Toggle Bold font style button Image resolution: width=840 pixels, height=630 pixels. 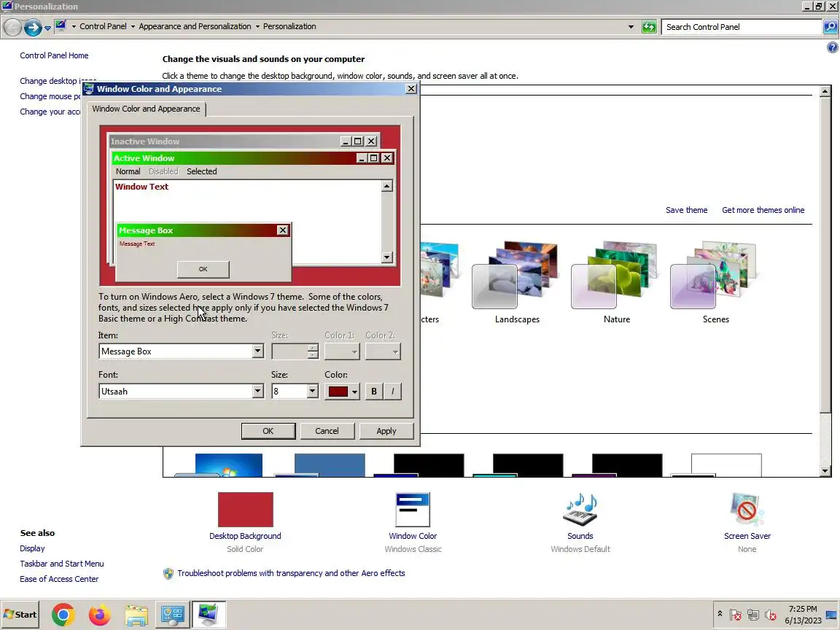pyautogui.click(x=374, y=392)
